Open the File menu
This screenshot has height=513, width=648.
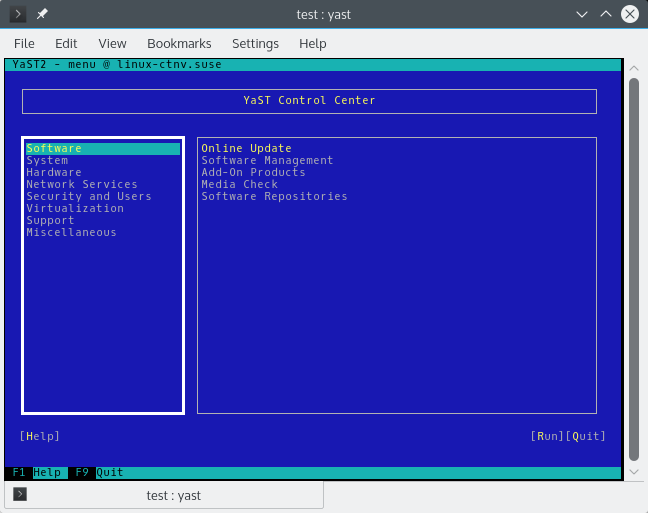coord(24,43)
